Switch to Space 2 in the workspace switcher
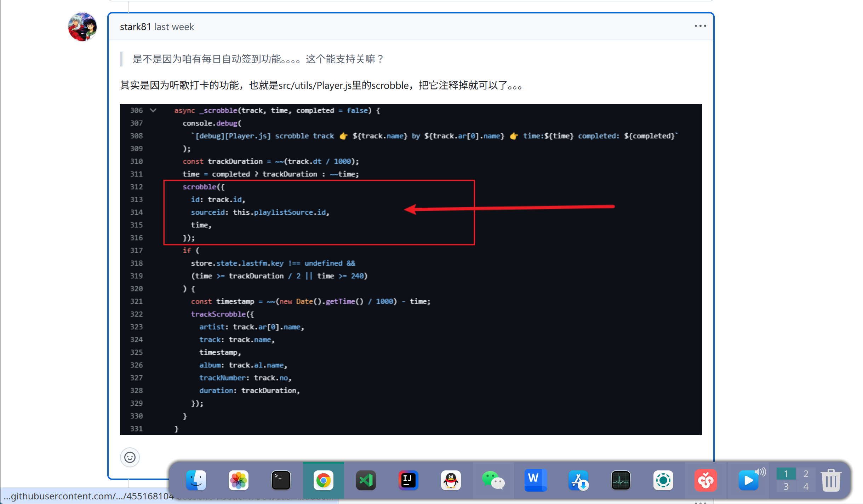The image size is (863, 504). [806, 474]
